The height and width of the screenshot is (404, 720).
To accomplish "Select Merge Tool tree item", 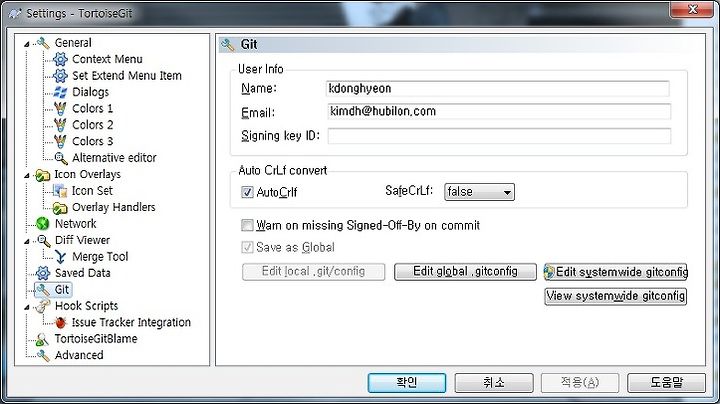I will [x=100, y=257].
